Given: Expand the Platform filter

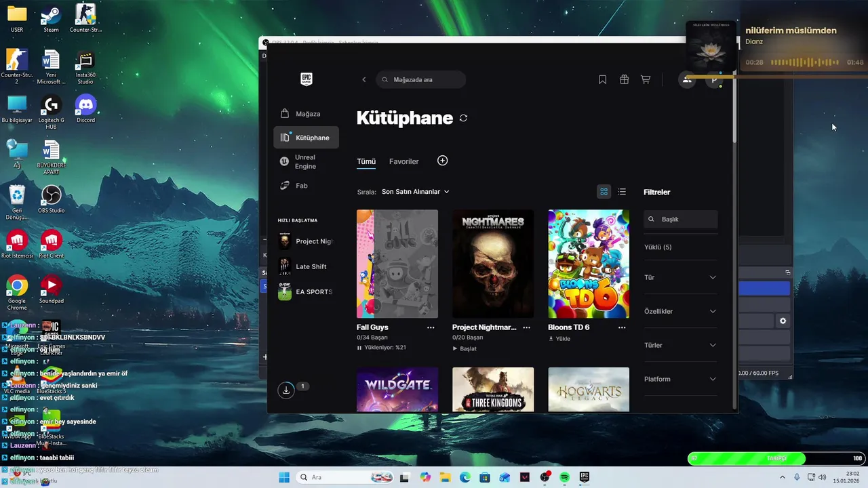Looking at the screenshot, I should click(680, 379).
